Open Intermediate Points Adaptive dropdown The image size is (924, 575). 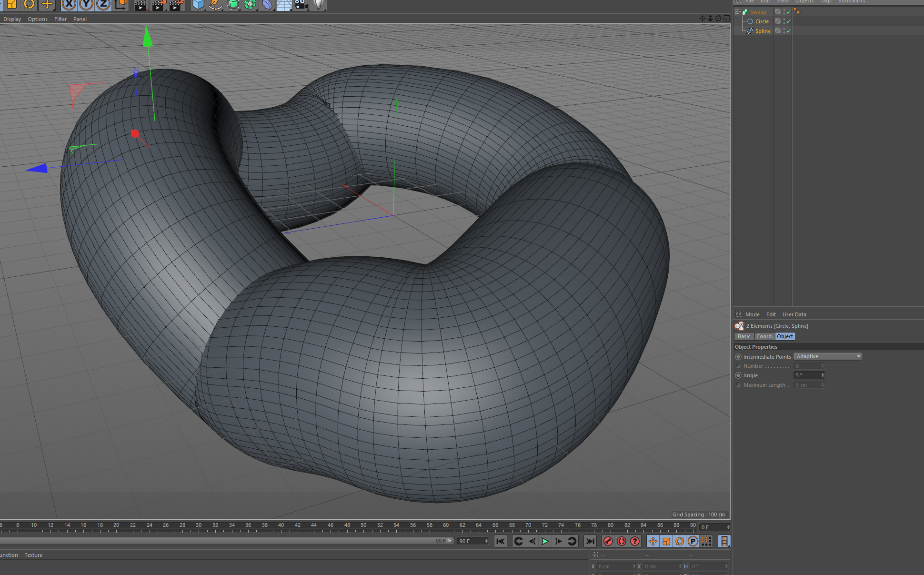[x=828, y=356]
